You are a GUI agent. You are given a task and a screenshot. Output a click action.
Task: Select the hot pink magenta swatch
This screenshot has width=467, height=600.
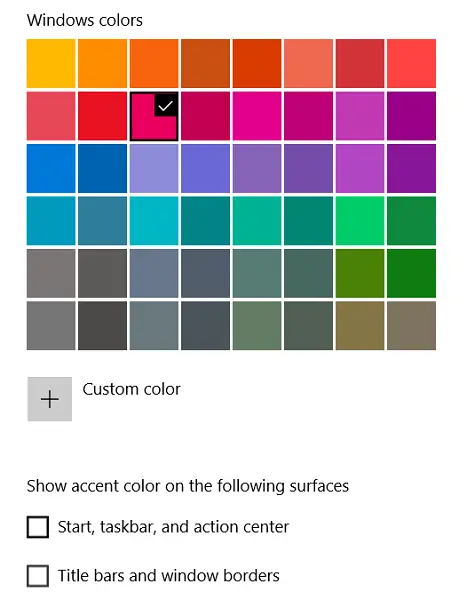point(257,116)
